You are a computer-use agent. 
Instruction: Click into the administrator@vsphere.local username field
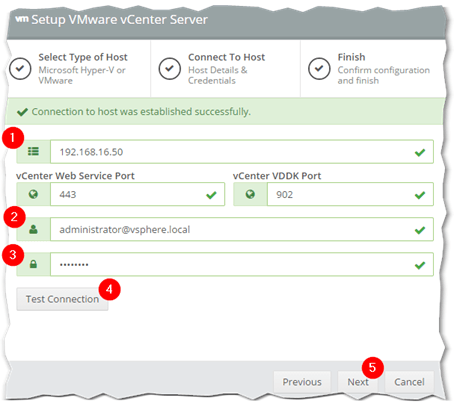(242, 229)
